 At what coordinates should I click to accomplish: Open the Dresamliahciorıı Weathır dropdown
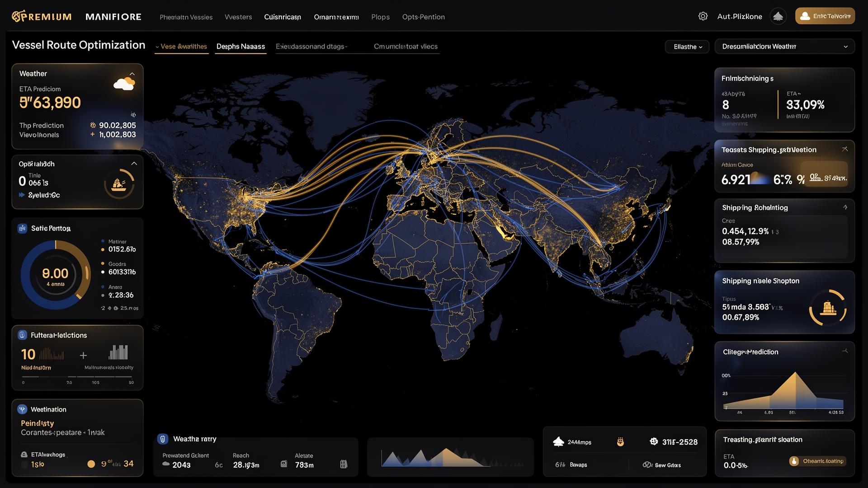[x=784, y=47]
